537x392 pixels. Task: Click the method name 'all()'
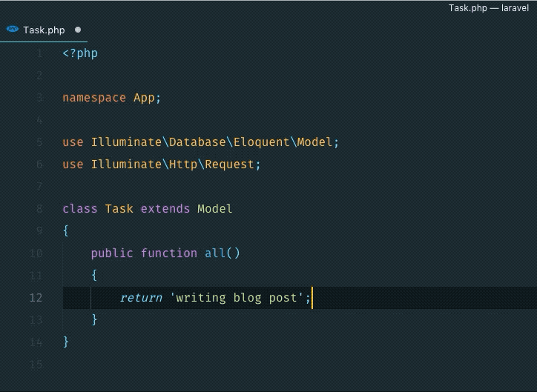[222, 253]
